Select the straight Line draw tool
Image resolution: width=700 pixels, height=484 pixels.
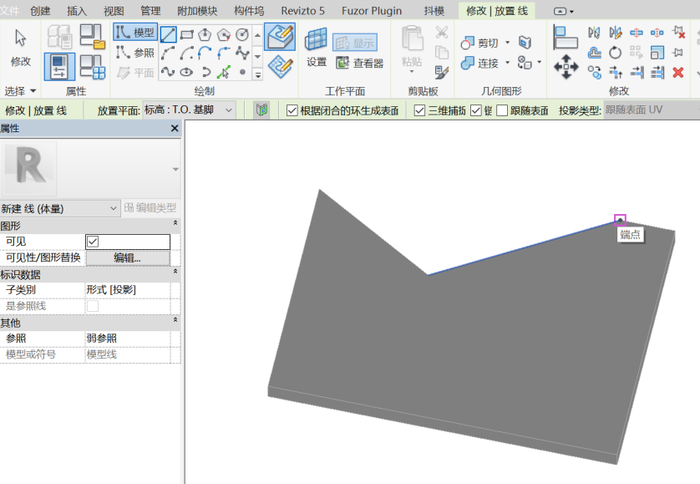(169, 35)
